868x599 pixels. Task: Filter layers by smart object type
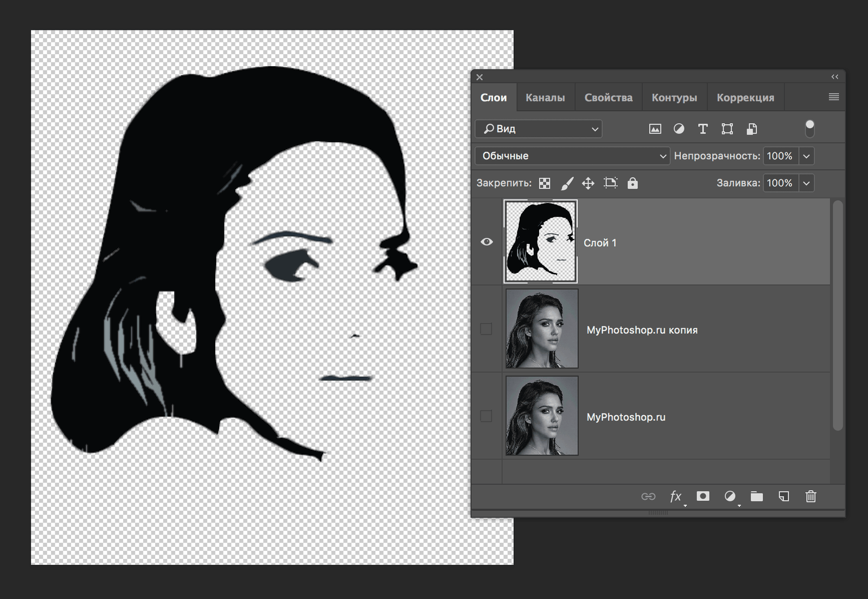[x=751, y=129]
